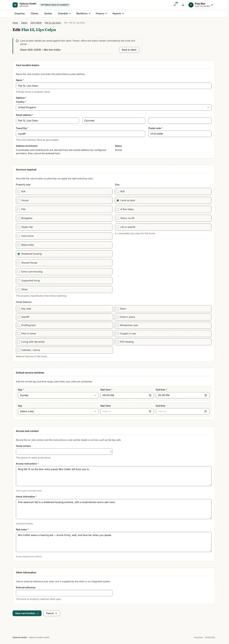
Task: Select Bungalow as property type
Action: [64, 218]
